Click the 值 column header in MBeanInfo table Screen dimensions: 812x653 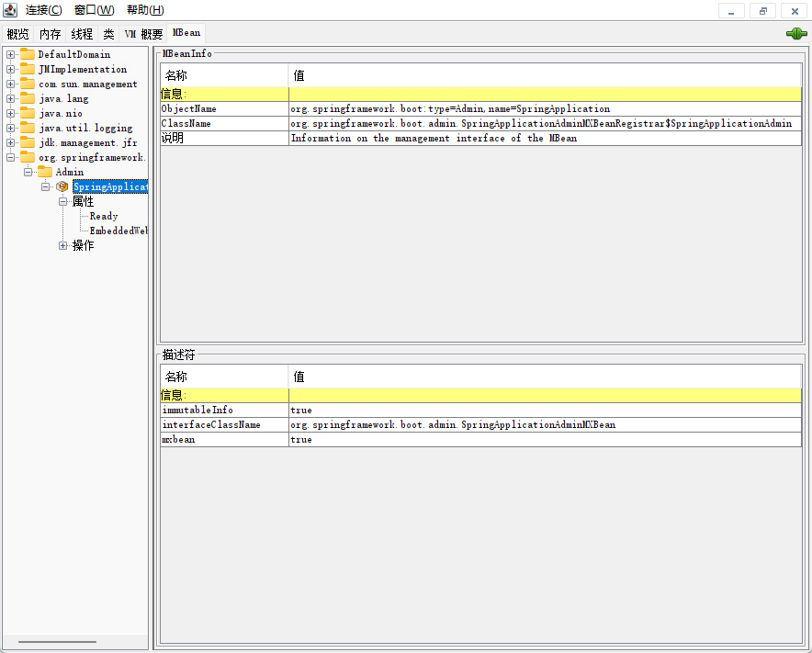[545, 75]
